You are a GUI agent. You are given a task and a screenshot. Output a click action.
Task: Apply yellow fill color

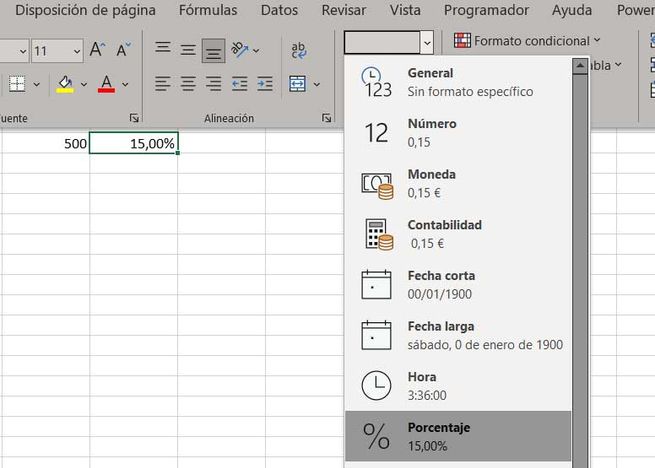[x=65, y=84]
